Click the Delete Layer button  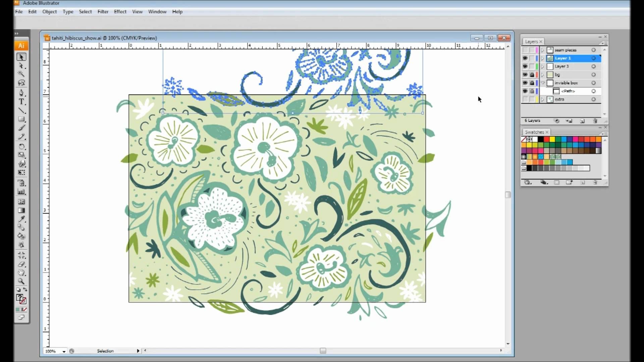[x=596, y=120]
